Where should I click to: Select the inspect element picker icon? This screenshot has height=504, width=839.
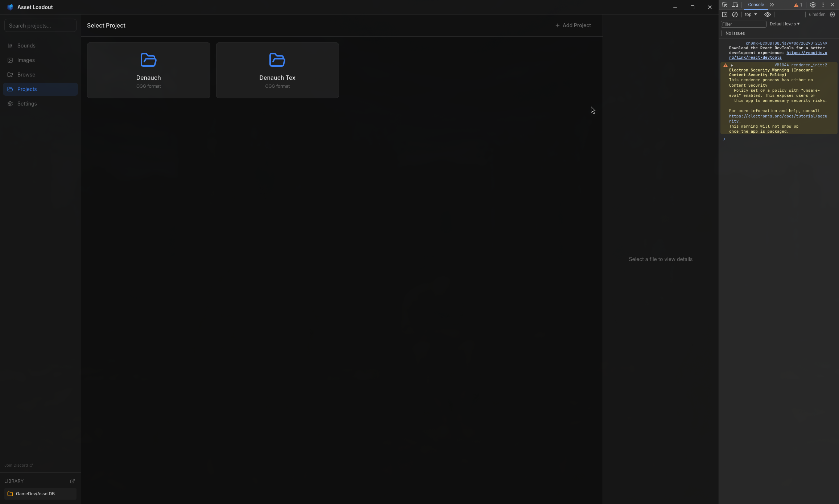[x=725, y=5]
